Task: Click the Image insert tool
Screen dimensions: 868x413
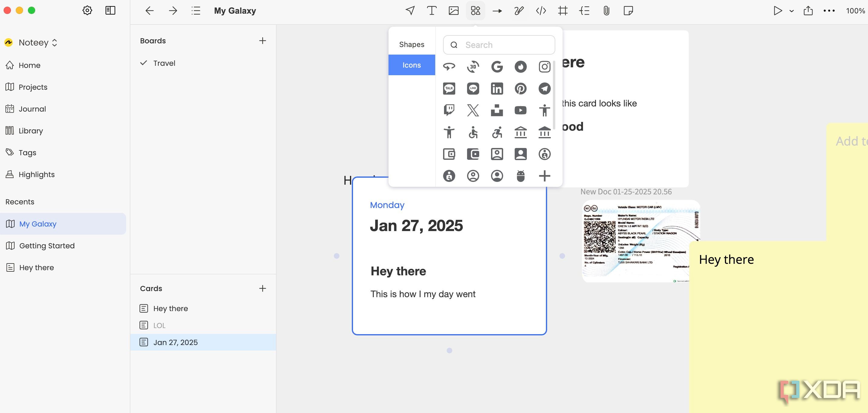Action: [453, 11]
